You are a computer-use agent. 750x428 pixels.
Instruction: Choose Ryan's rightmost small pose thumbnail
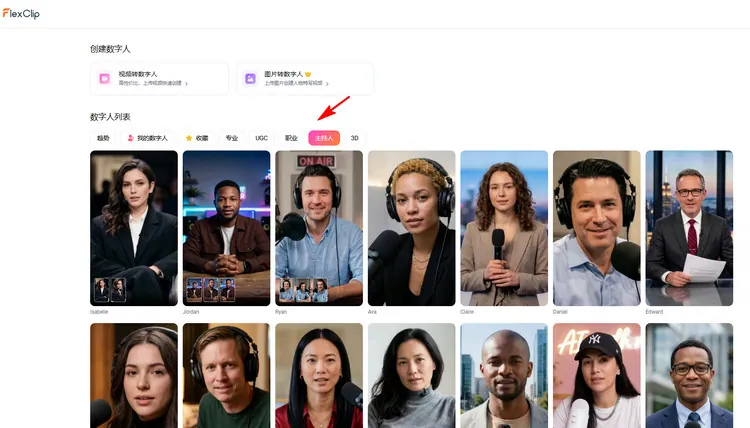320,290
